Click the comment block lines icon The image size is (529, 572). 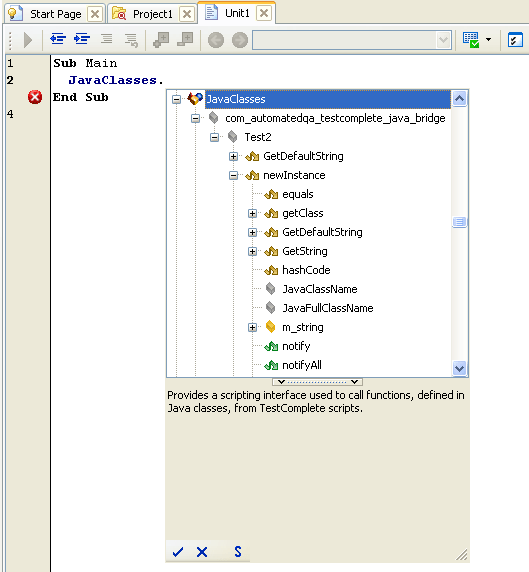pos(107,39)
